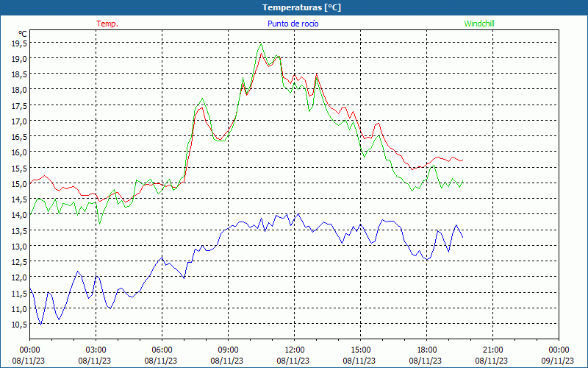Click the 18:00 time axis label
Viewport: 588px width, 368px height.
[427, 350]
